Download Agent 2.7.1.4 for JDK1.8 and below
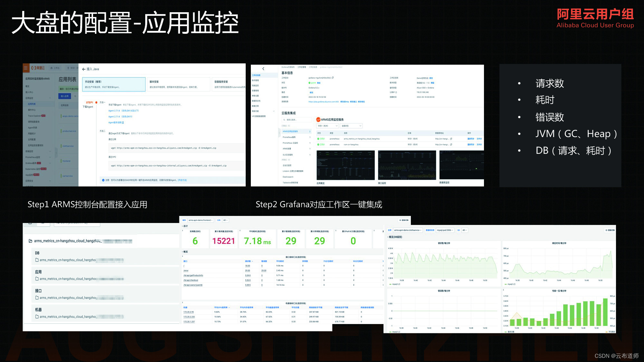The image size is (644, 362). [123, 111]
